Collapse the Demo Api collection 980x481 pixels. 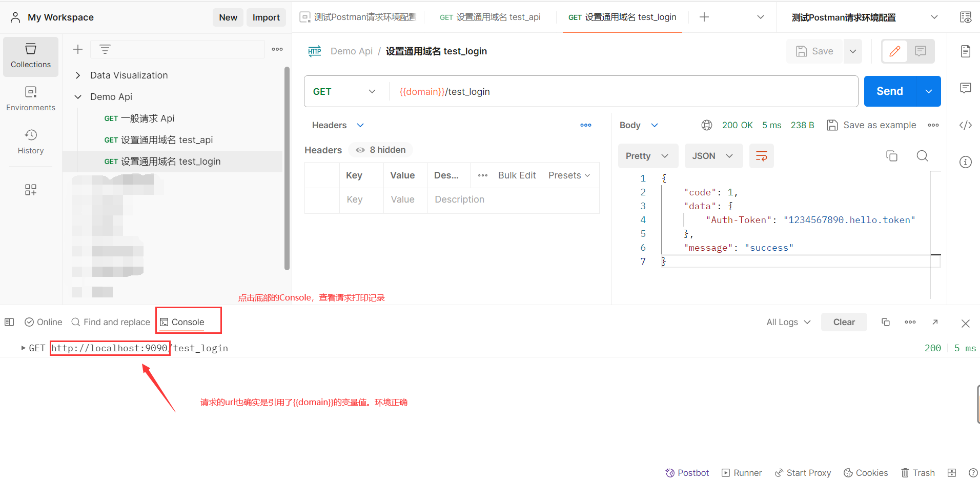[x=78, y=97]
